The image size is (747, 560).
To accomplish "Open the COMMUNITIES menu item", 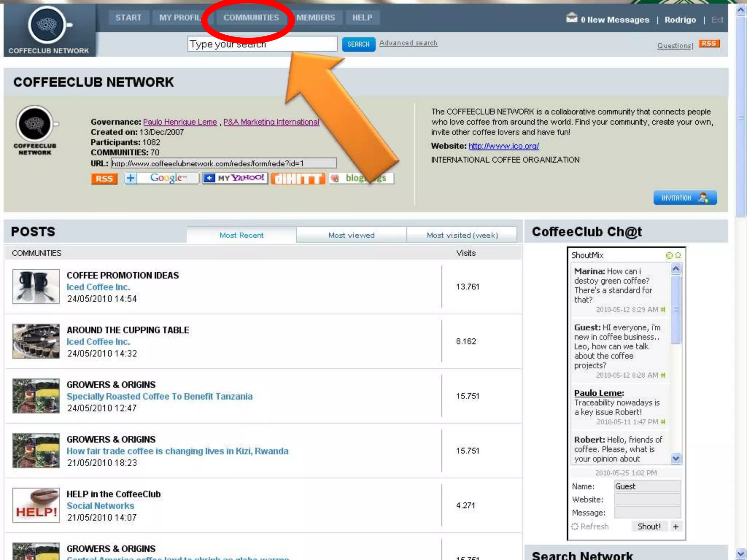I will pyautogui.click(x=251, y=17).
